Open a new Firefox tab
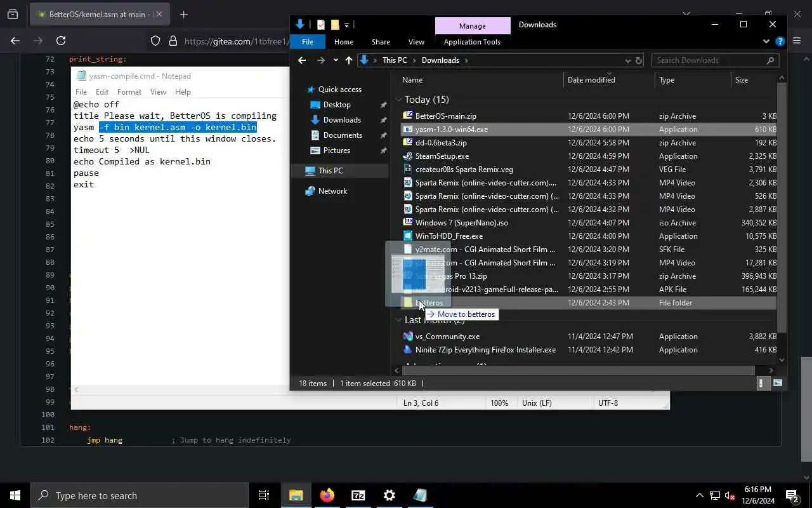The height and width of the screenshot is (508, 812). [x=184, y=14]
